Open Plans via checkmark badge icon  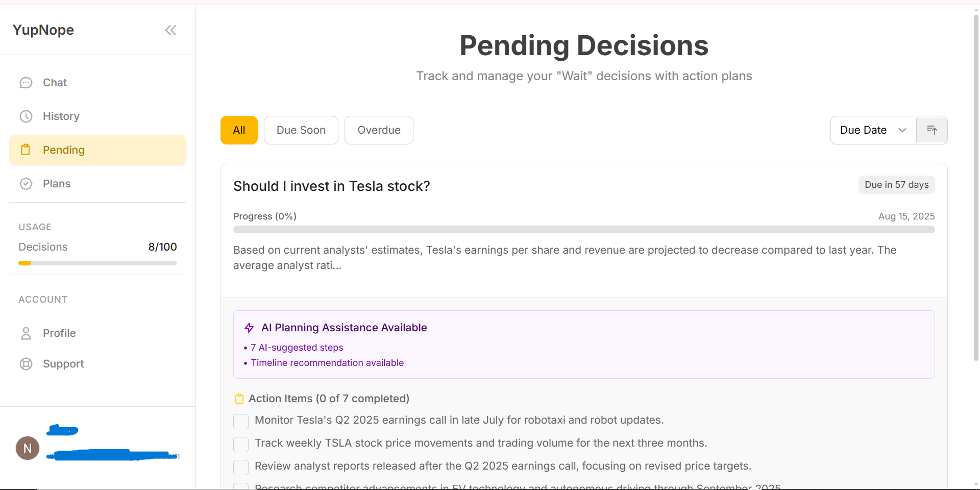26,184
